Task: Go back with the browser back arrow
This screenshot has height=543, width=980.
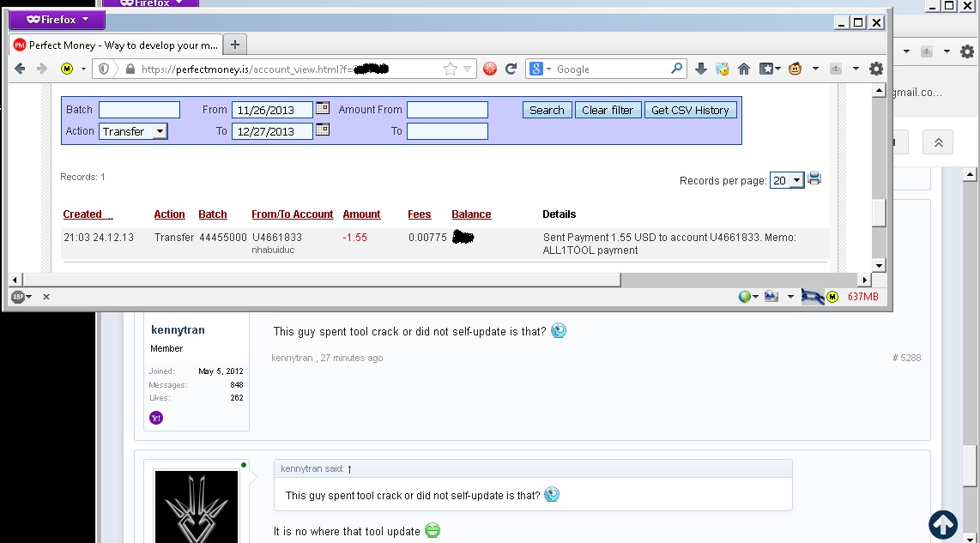Action: click(x=20, y=69)
